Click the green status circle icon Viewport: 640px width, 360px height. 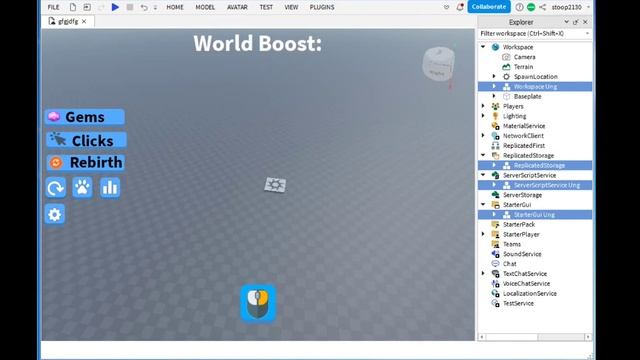[531, 7]
